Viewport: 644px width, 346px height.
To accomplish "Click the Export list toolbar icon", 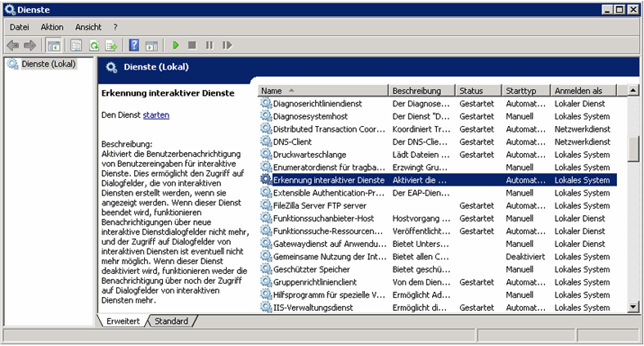I will [110, 45].
